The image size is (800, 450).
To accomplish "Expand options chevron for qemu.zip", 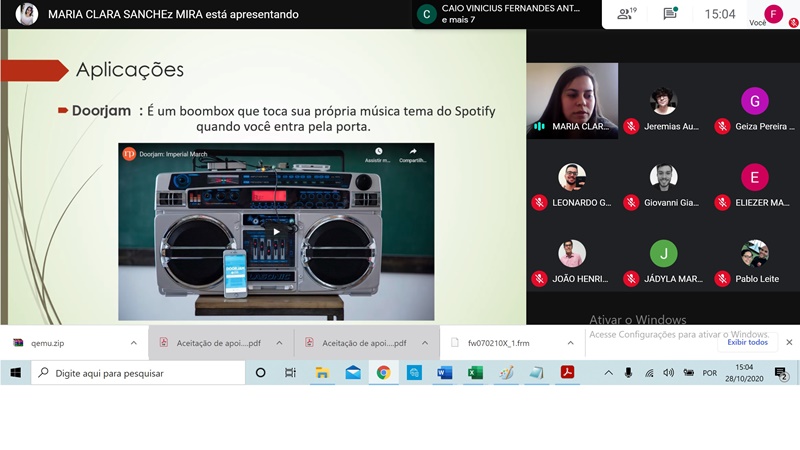I will 134,343.
